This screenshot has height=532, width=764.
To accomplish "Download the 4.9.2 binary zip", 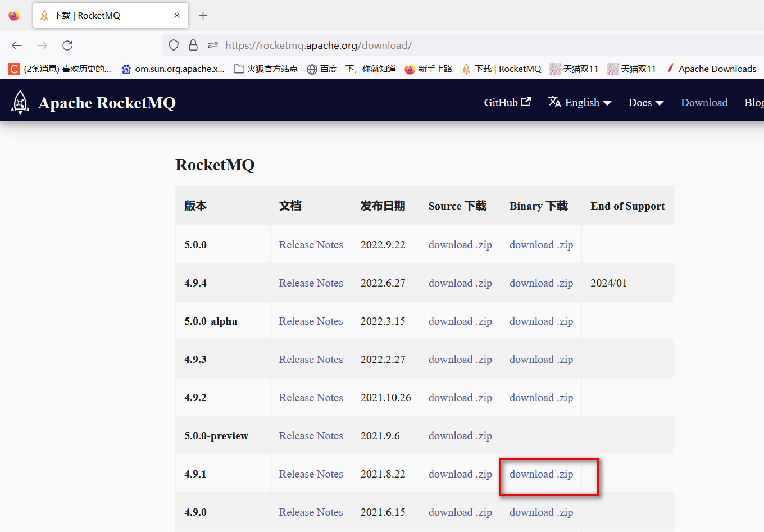I will [541, 398].
